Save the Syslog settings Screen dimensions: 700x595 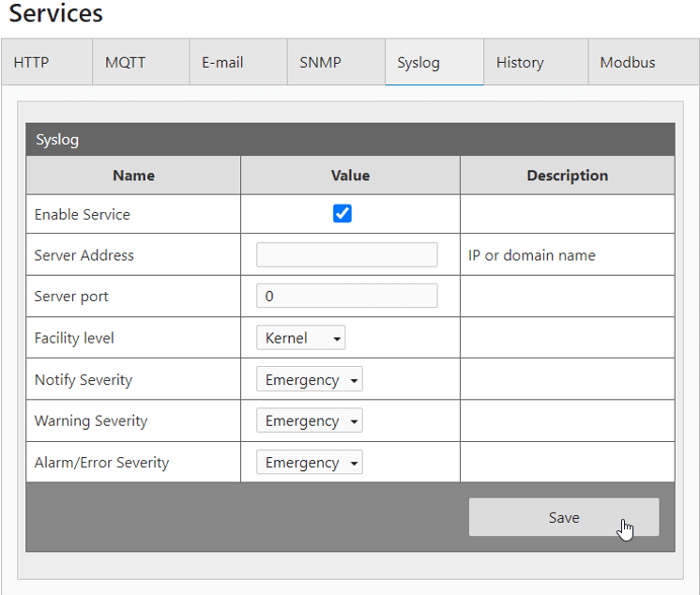(x=564, y=518)
